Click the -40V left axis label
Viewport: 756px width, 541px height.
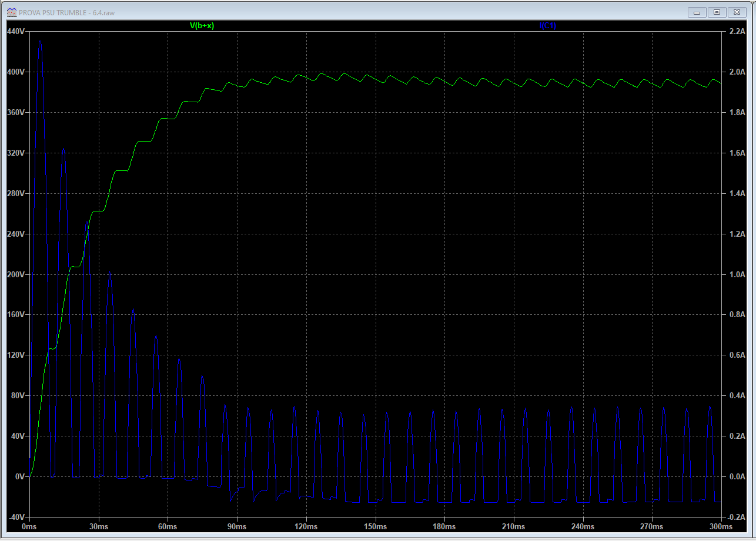(16, 517)
